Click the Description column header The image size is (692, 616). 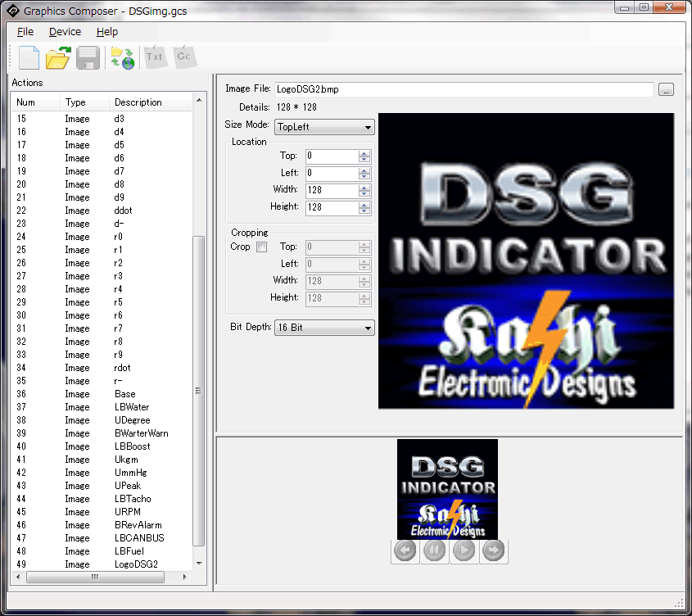pos(151,102)
